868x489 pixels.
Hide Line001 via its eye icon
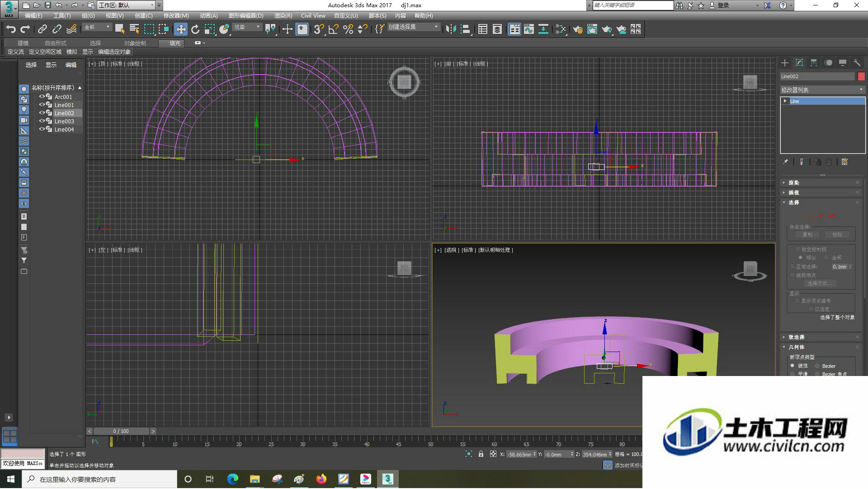coord(42,105)
